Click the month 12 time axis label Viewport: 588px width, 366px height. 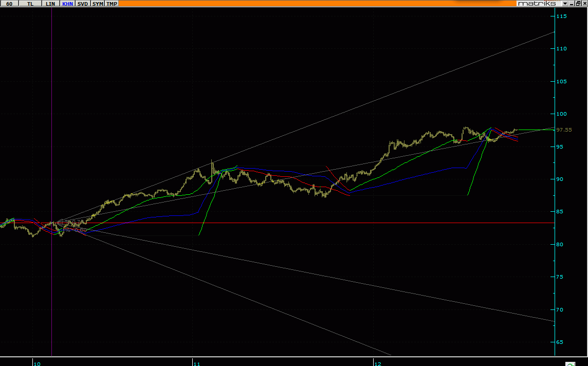(378, 363)
